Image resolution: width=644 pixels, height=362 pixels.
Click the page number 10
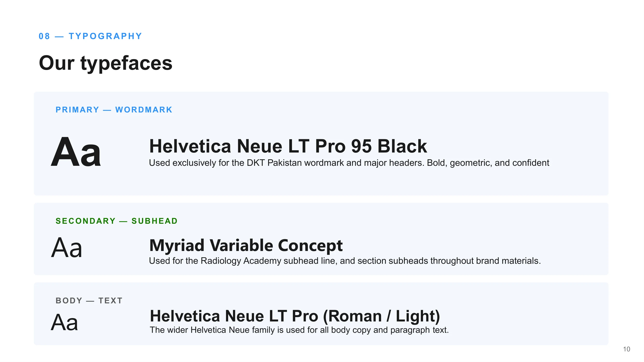pos(627,349)
